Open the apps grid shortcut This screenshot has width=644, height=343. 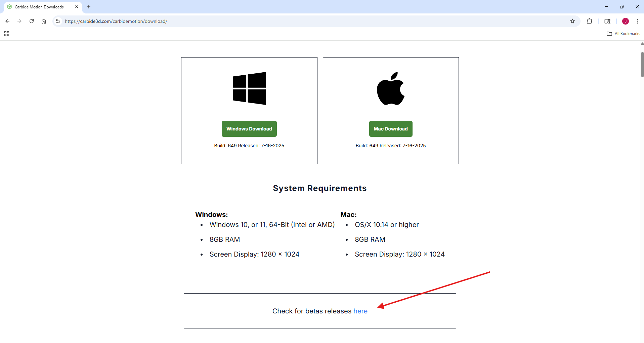pos(7,34)
